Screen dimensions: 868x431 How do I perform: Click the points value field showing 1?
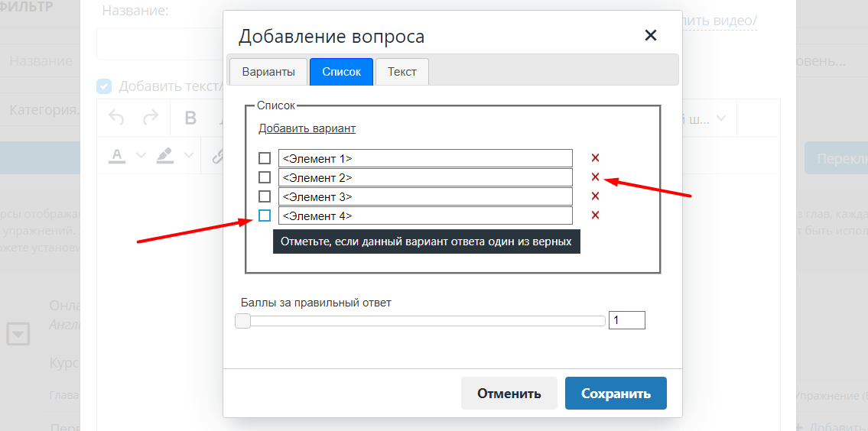pos(626,320)
